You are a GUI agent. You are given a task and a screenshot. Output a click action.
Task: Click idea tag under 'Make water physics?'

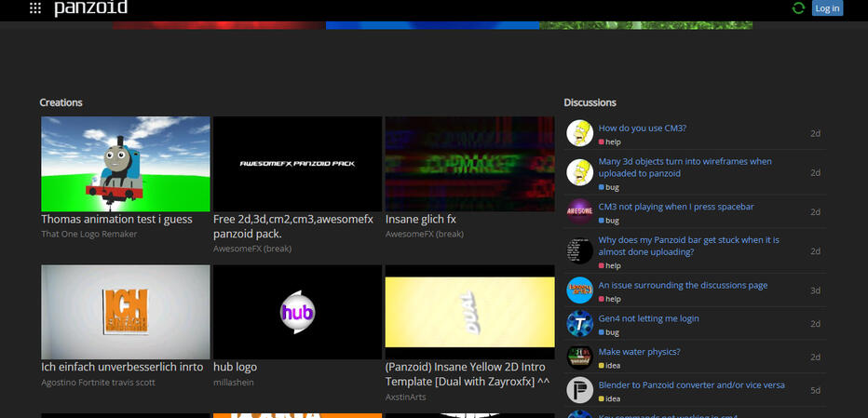(x=609, y=366)
